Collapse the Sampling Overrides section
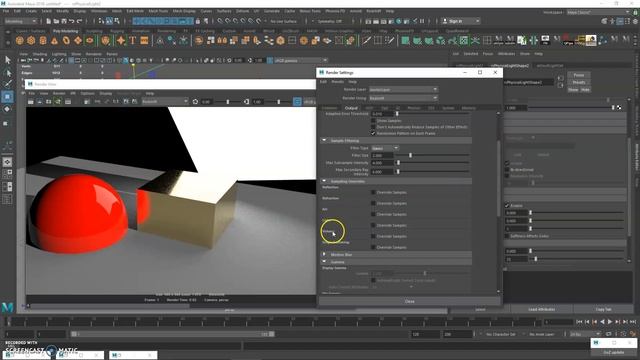The height and width of the screenshot is (360, 640). click(x=324, y=181)
